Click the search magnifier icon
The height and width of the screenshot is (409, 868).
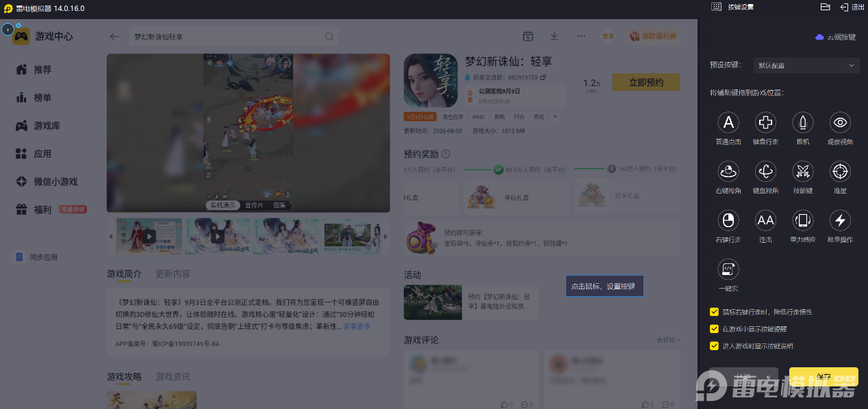tap(329, 36)
